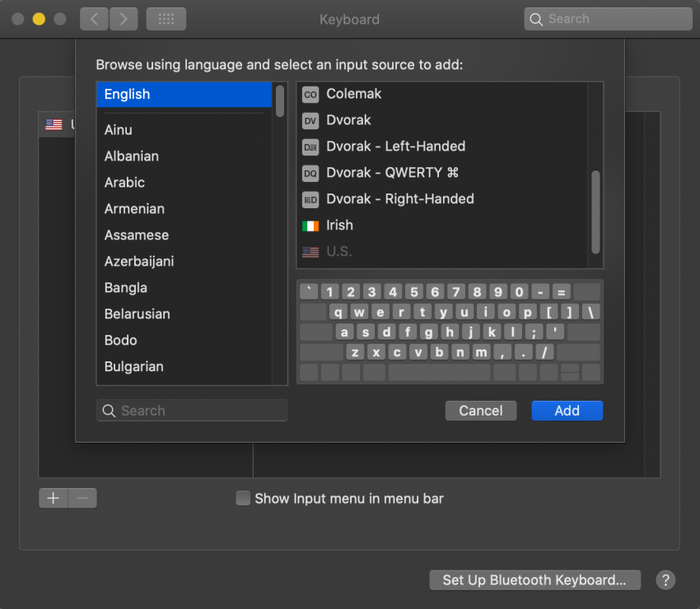Go back using the back arrow
The image size is (700, 609).
93,18
